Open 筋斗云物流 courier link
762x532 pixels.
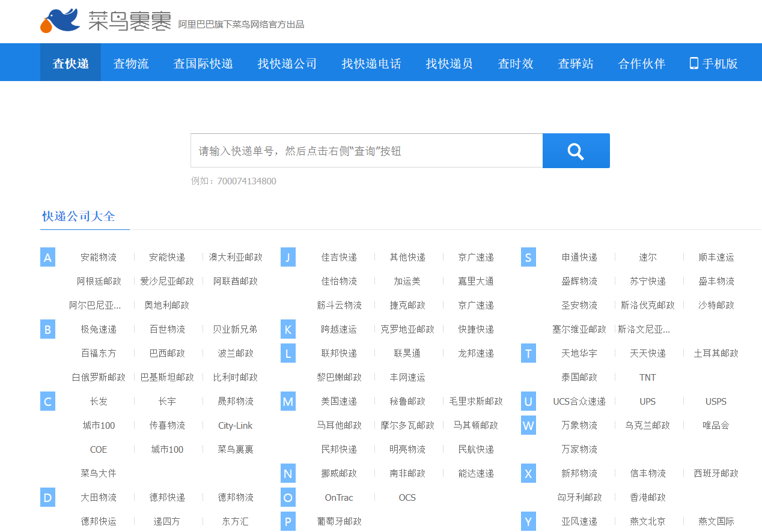339,305
